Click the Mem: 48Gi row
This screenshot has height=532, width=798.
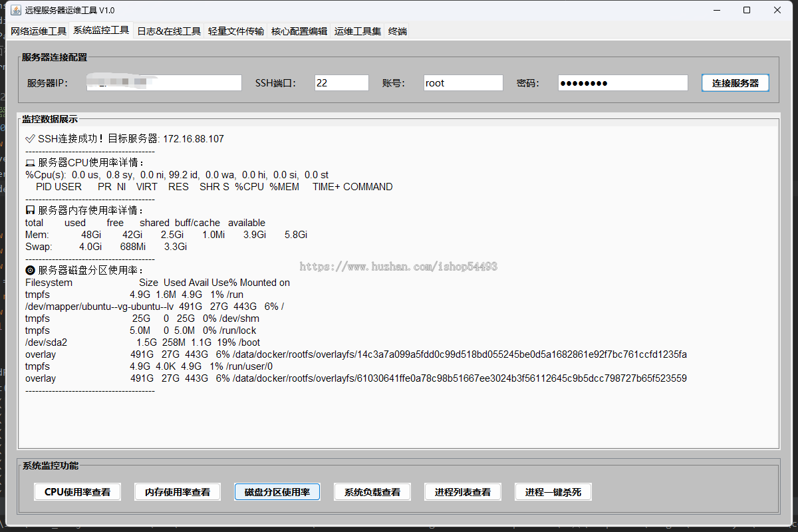pyautogui.click(x=166, y=235)
